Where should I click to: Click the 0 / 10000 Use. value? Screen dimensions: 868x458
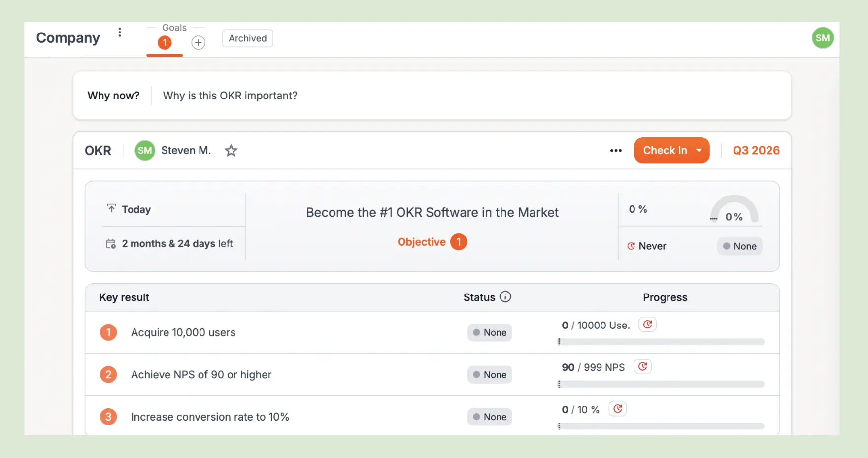(596, 325)
